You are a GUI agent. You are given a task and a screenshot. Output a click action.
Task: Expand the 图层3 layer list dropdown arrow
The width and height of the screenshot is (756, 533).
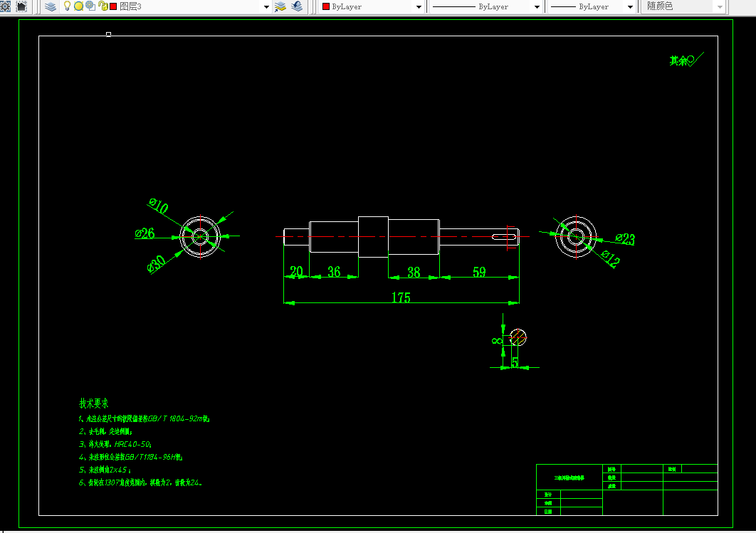click(x=266, y=6)
